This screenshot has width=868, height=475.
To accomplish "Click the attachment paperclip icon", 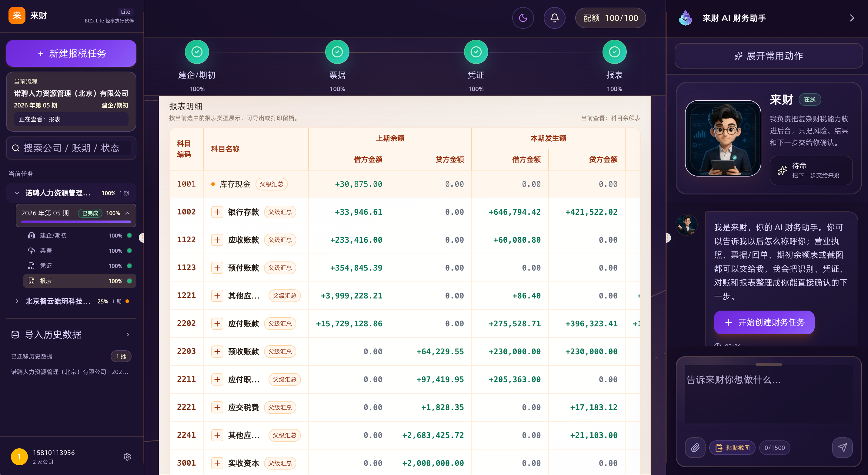I will (695, 448).
